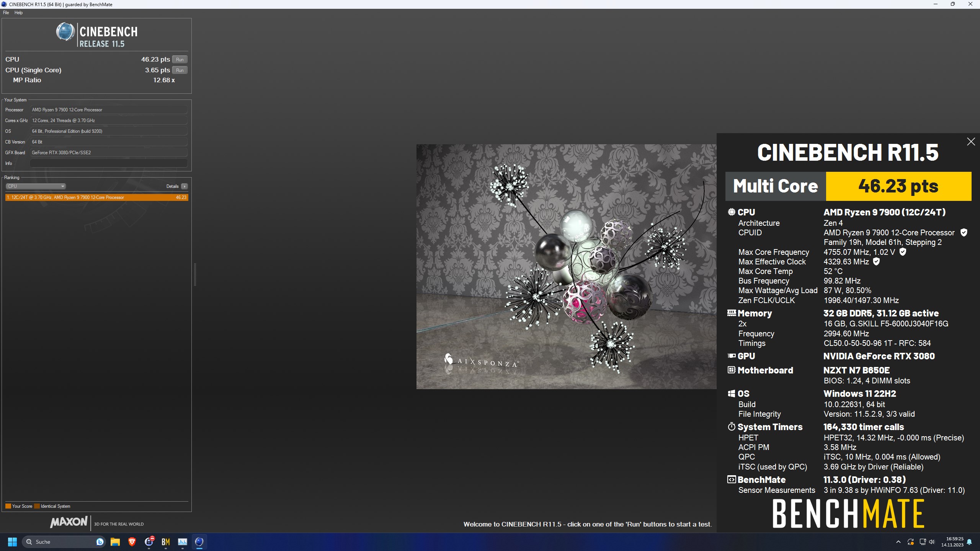Click the Cinebench globe logo
Image resolution: width=980 pixels, height=551 pixels.
tap(65, 32)
